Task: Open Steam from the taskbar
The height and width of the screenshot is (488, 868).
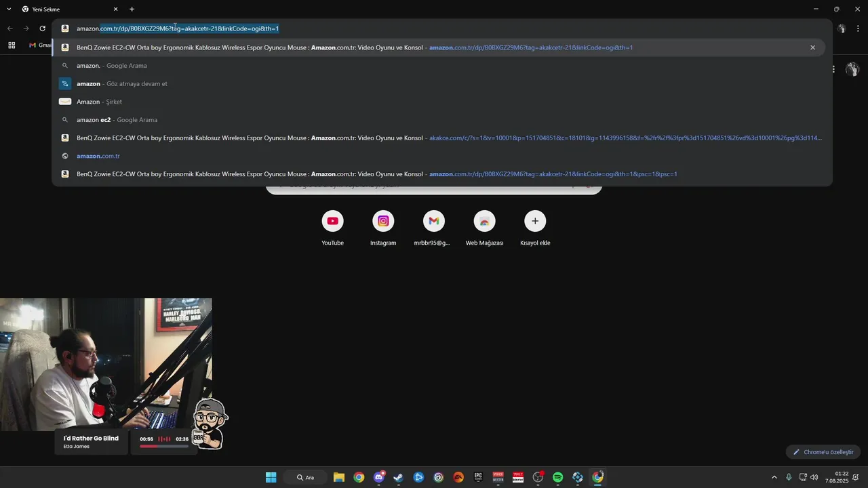Action: click(x=398, y=477)
